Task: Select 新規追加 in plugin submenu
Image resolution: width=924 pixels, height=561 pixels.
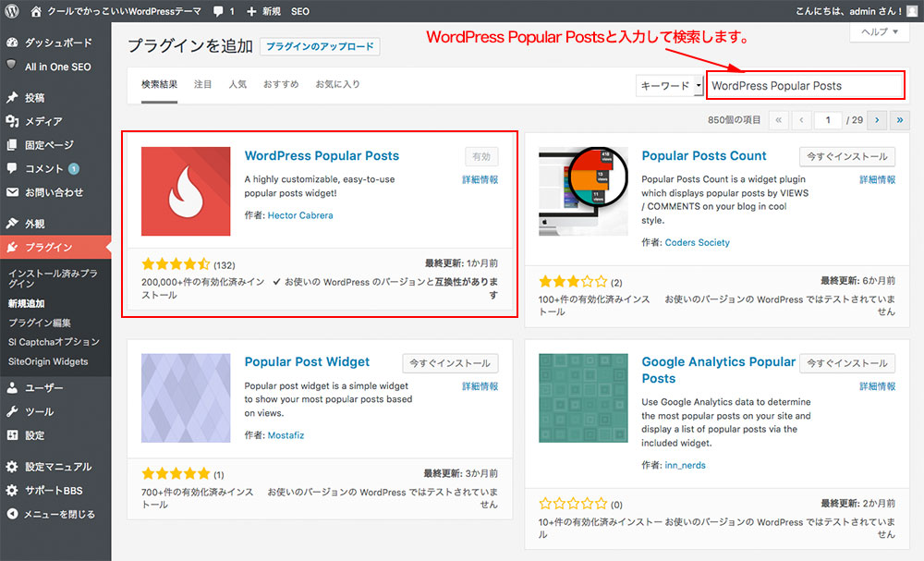Action: [x=27, y=303]
